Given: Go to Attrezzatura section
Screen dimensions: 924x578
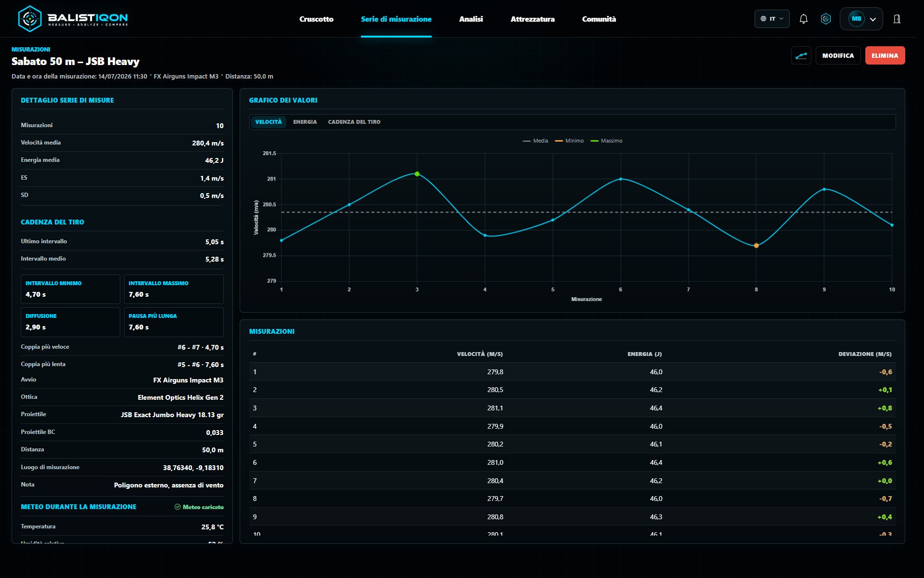Looking at the screenshot, I should click(x=532, y=19).
